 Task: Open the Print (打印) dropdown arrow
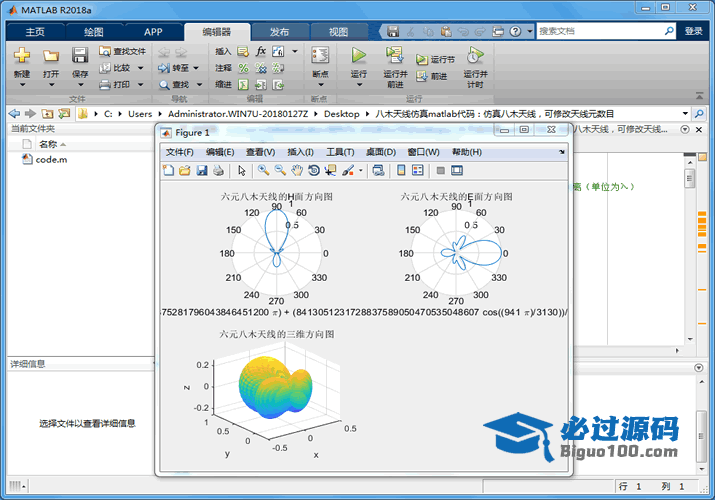pyautogui.click(x=141, y=84)
